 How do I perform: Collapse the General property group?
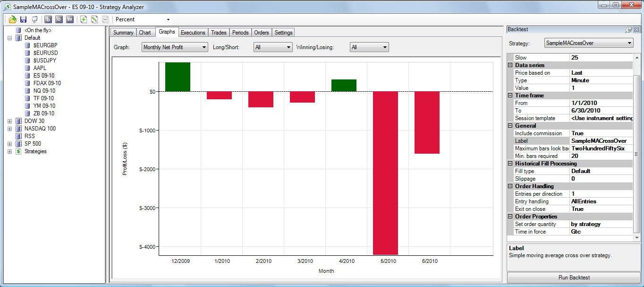click(x=510, y=126)
